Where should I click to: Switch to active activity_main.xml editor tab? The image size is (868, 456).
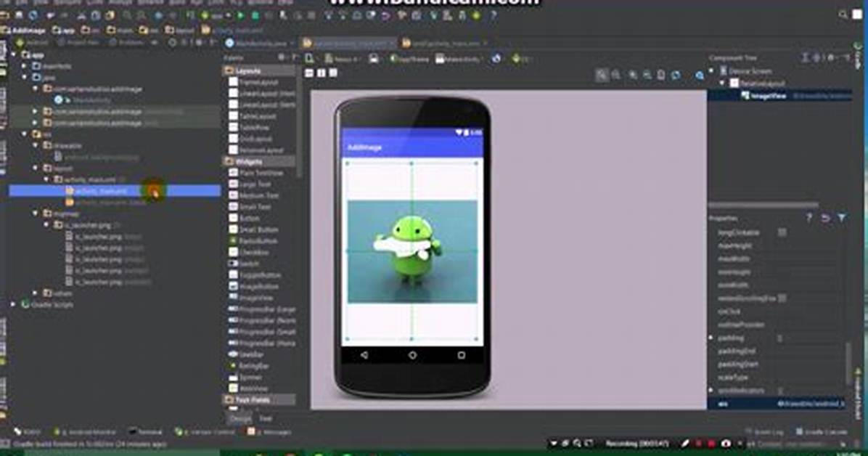pos(349,43)
